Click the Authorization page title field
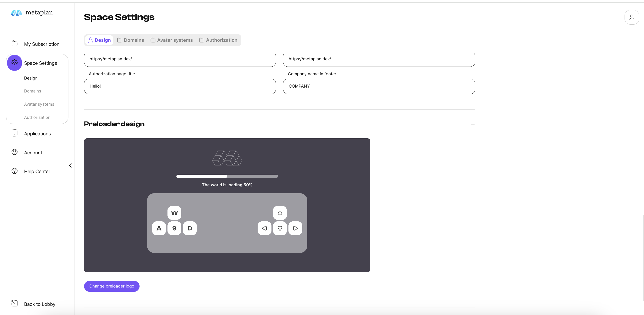 point(180,86)
